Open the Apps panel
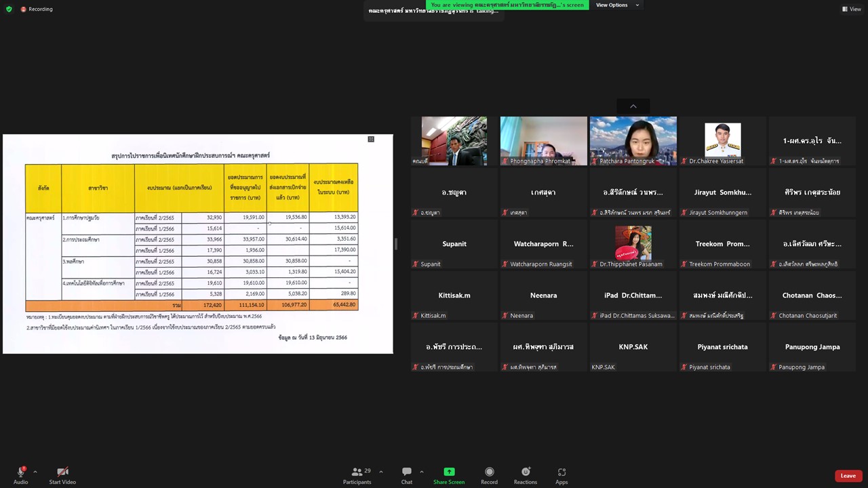Screen dimensions: 868x488 (561, 472)
